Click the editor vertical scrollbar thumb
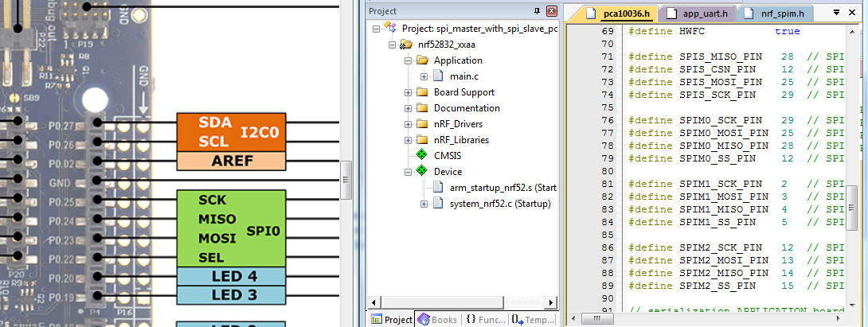 click(852, 208)
